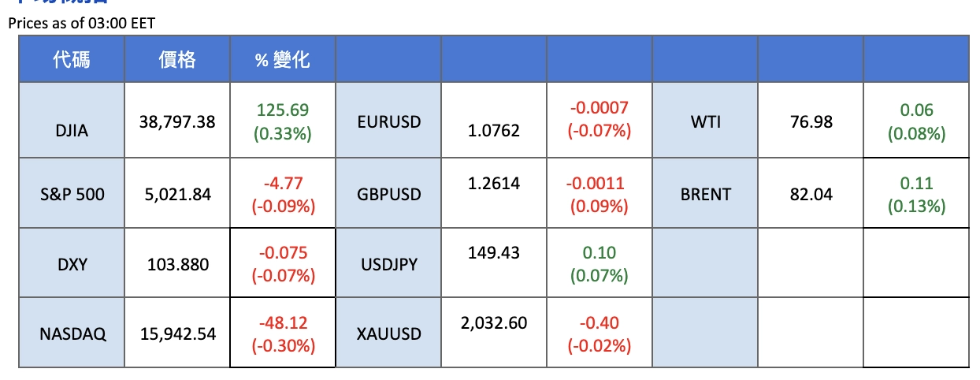Select the 價格 column header
Viewport: 980px width, 380px height.
click(x=177, y=59)
